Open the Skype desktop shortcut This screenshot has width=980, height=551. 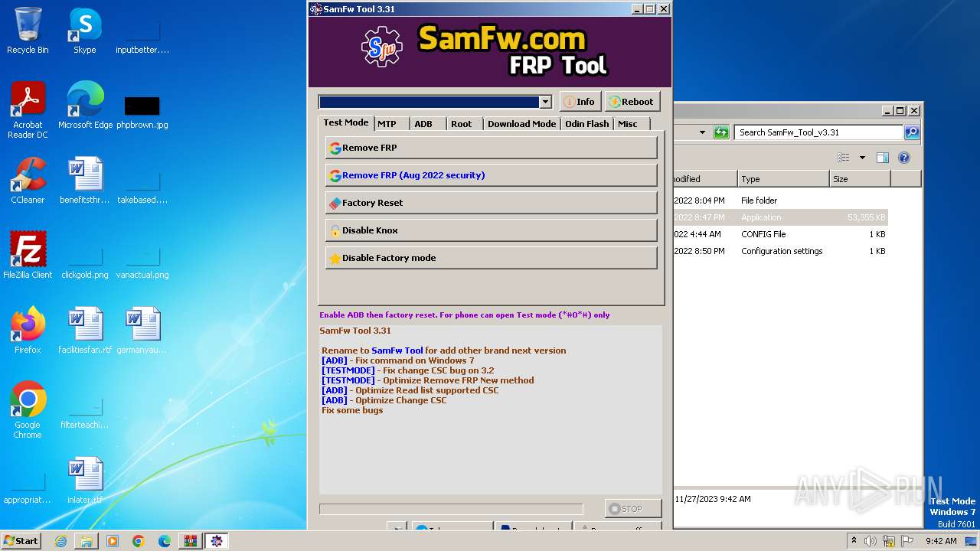point(84,31)
